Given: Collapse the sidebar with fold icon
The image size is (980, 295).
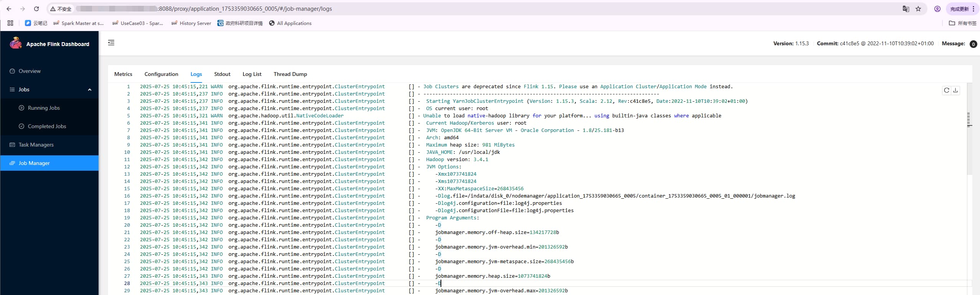Looking at the screenshot, I should tap(111, 43).
